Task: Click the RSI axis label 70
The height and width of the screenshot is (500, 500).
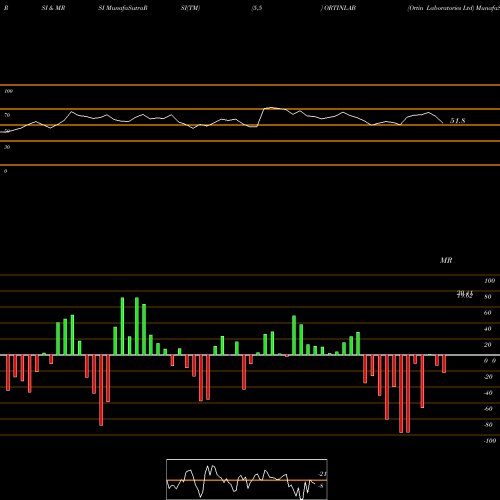Action: 7,115
